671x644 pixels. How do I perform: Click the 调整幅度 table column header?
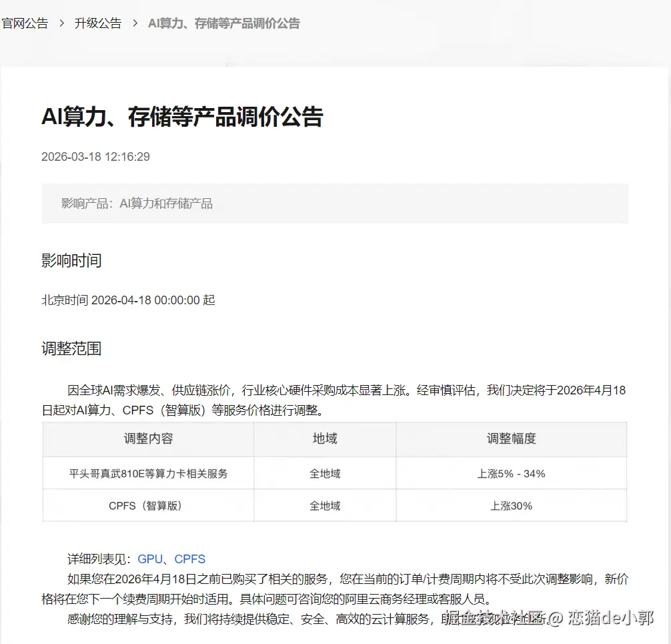pos(512,438)
